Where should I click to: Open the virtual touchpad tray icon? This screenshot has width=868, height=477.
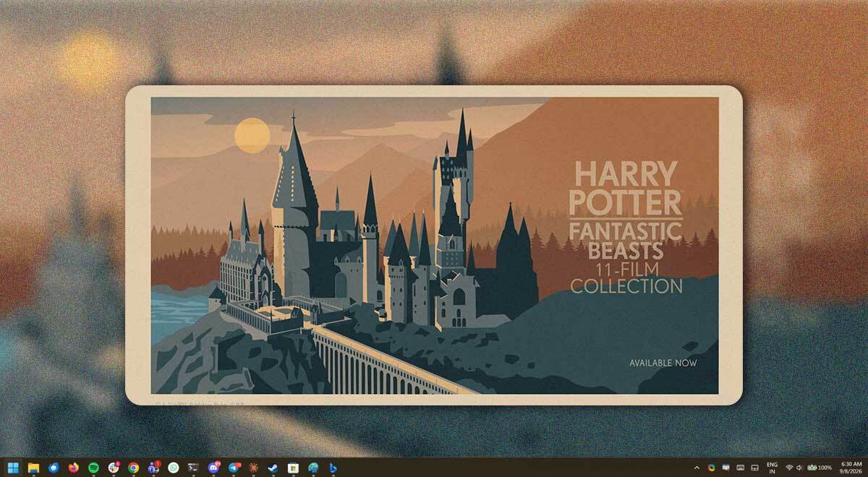(754, 468)
